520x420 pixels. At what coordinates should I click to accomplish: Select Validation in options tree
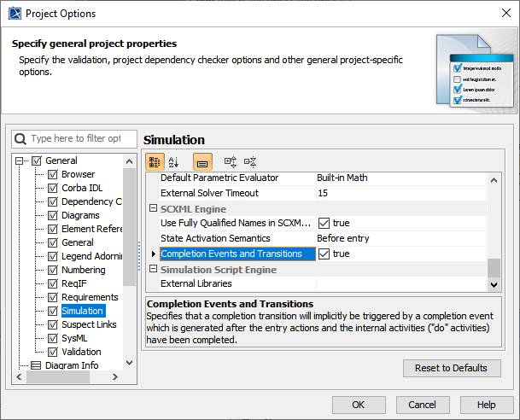click(x=81, y=352)
